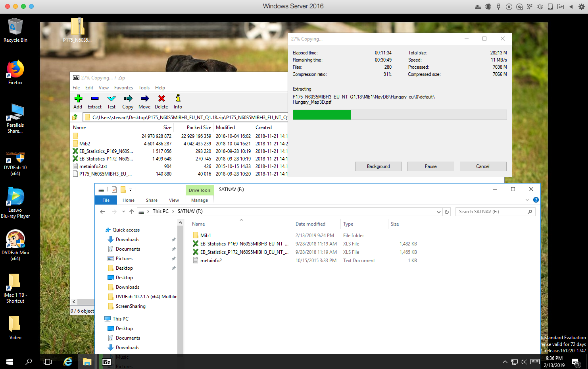
Task: Pause the file extraction
Action: pos(430,166)
